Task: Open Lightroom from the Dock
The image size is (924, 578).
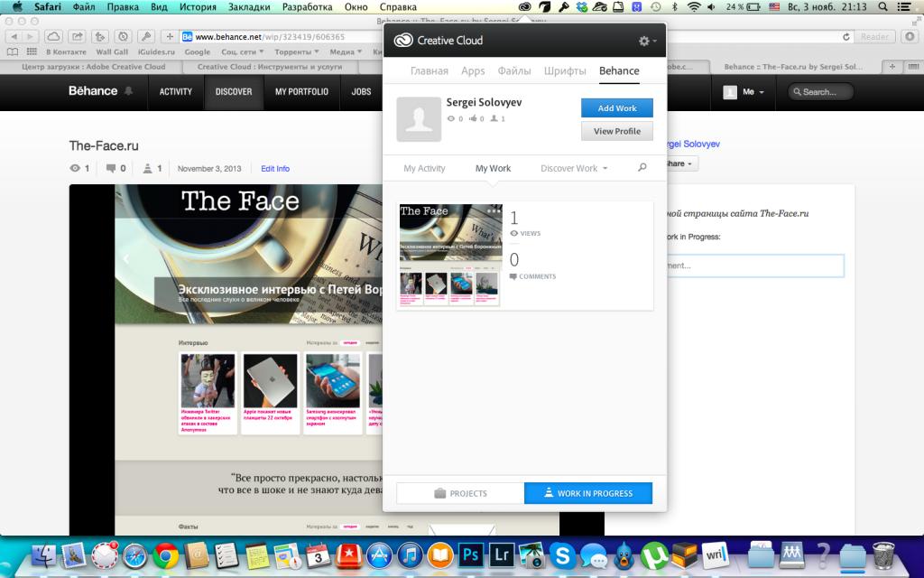Action: [x=502, y=555]
